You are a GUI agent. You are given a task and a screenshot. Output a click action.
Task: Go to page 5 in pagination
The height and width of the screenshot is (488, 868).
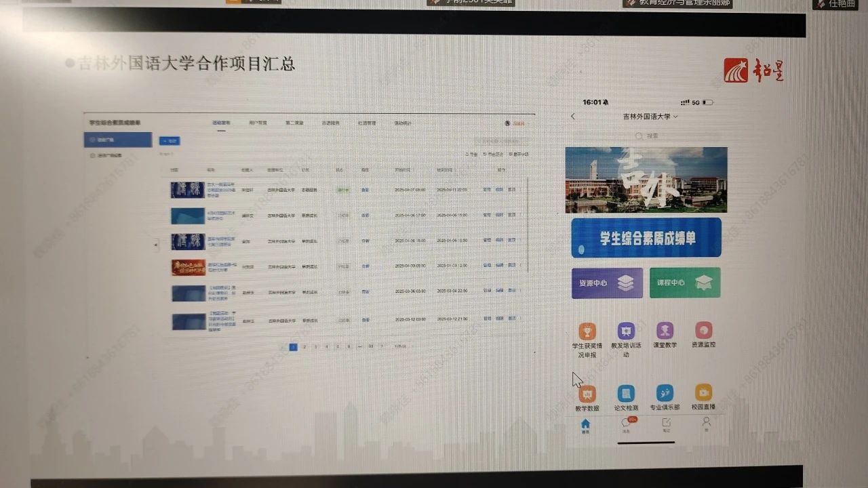(x=338, y=346)
